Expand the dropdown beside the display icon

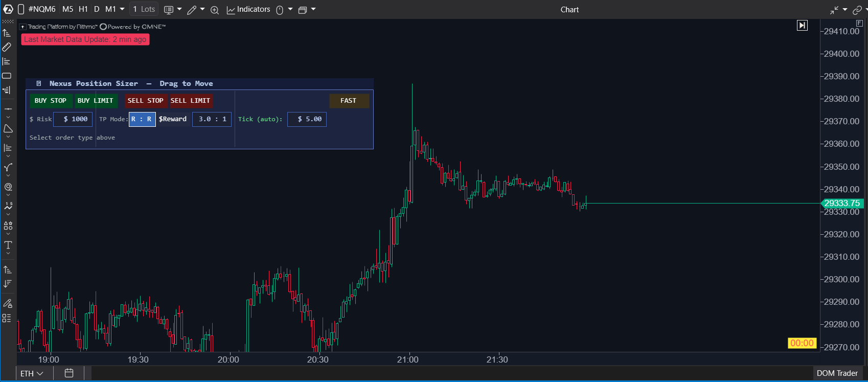click(x=179, y=9)
